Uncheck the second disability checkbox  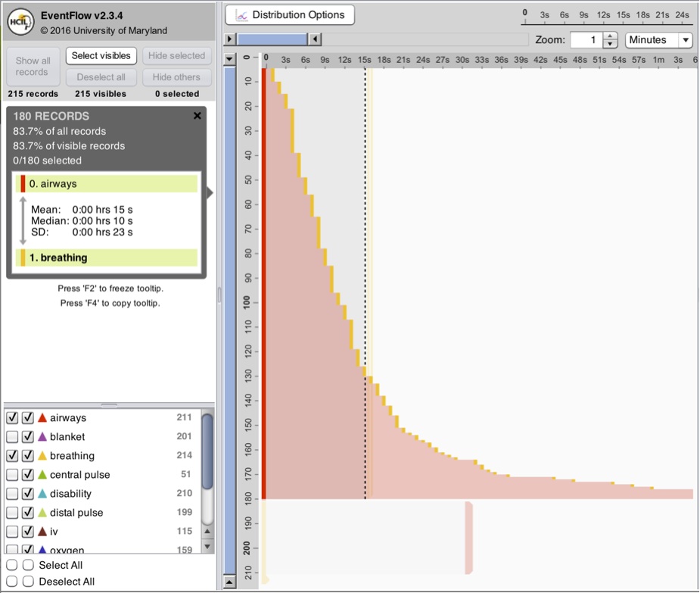coord(28,494)
